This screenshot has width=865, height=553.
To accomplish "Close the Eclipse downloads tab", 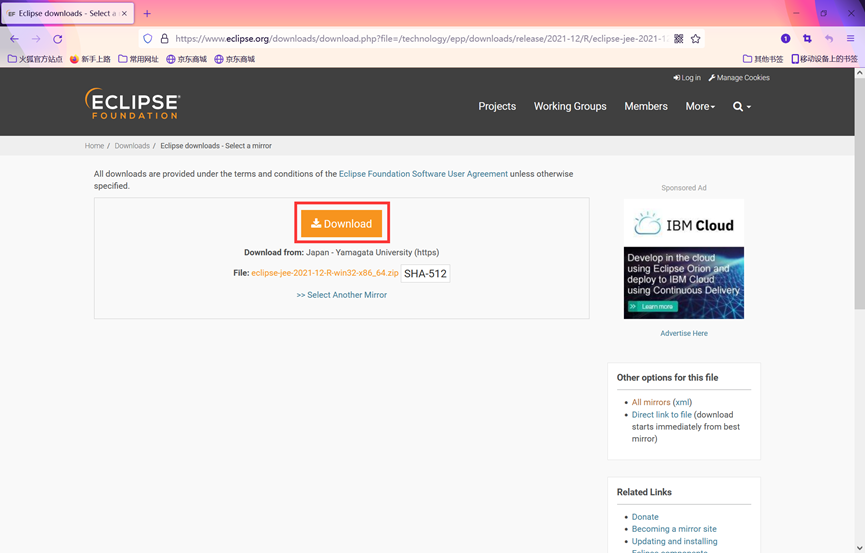I will click(x=125, y=13).
